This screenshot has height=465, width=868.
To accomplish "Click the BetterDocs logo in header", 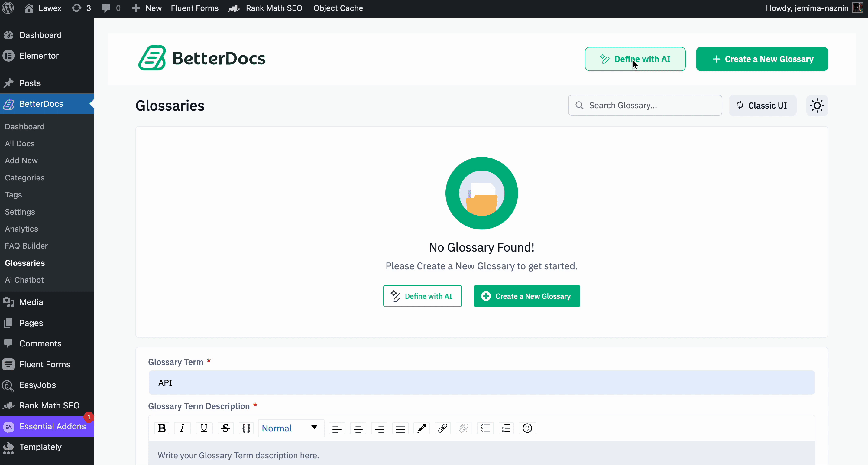I will [x=202, y=58].
